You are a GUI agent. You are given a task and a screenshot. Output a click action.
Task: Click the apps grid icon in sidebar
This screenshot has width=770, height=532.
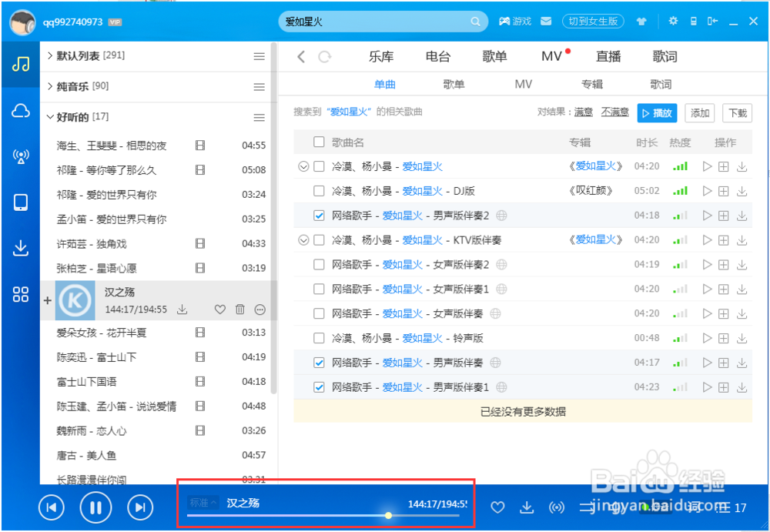click(21, 294)
